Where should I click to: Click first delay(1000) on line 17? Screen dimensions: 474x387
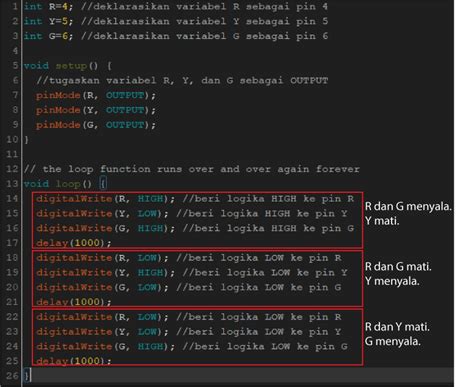click(x=74, y=243)
